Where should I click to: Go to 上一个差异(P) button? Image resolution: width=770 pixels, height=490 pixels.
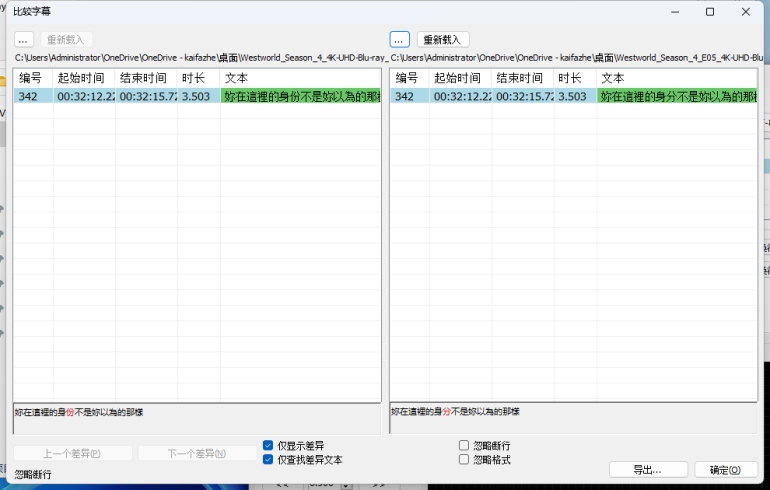coord(73,453)
